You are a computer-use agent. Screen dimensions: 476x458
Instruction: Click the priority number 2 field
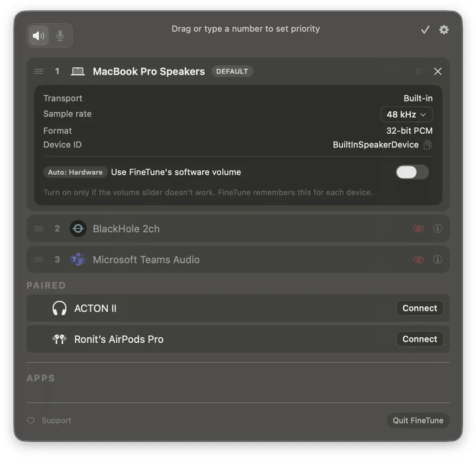pyautogui.click(x=57, y=228)
